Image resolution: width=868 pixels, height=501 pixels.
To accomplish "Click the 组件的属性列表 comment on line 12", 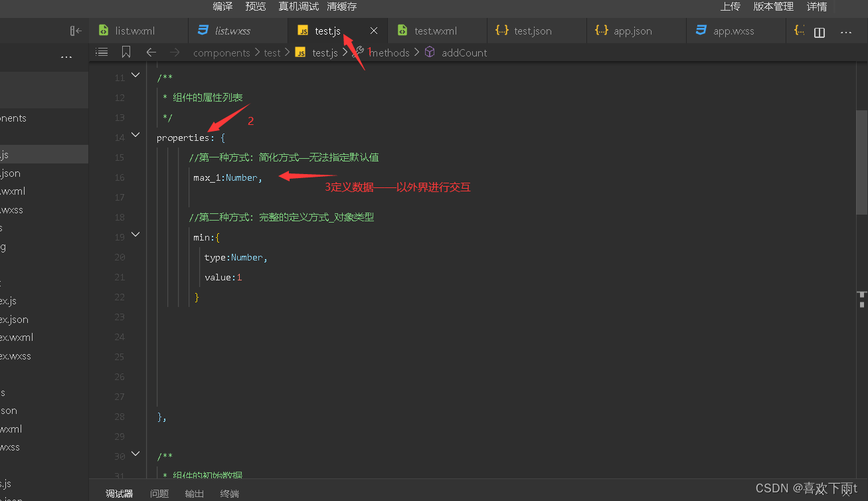I will pos(208,98).
